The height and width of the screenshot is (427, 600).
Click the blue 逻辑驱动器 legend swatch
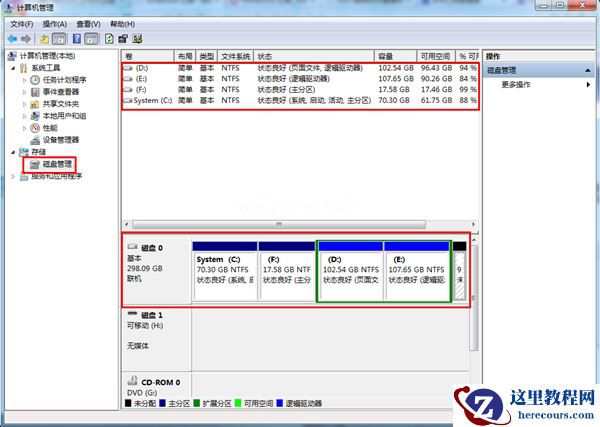(x=279, y=403)
